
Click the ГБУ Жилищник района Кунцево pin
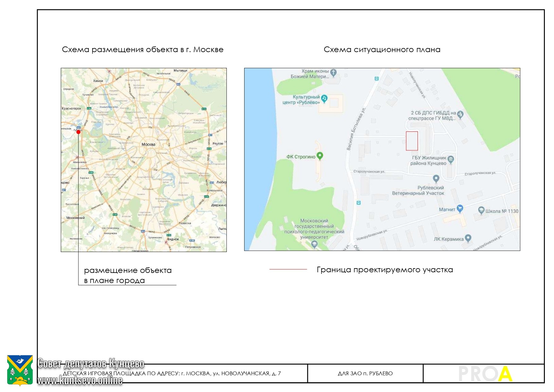tap(451, 159)
